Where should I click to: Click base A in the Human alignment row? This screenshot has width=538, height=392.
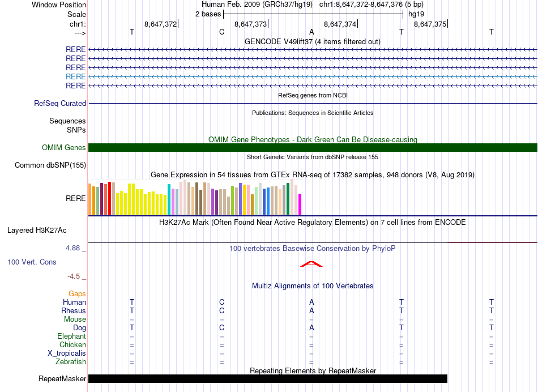[x=311, y=302]
